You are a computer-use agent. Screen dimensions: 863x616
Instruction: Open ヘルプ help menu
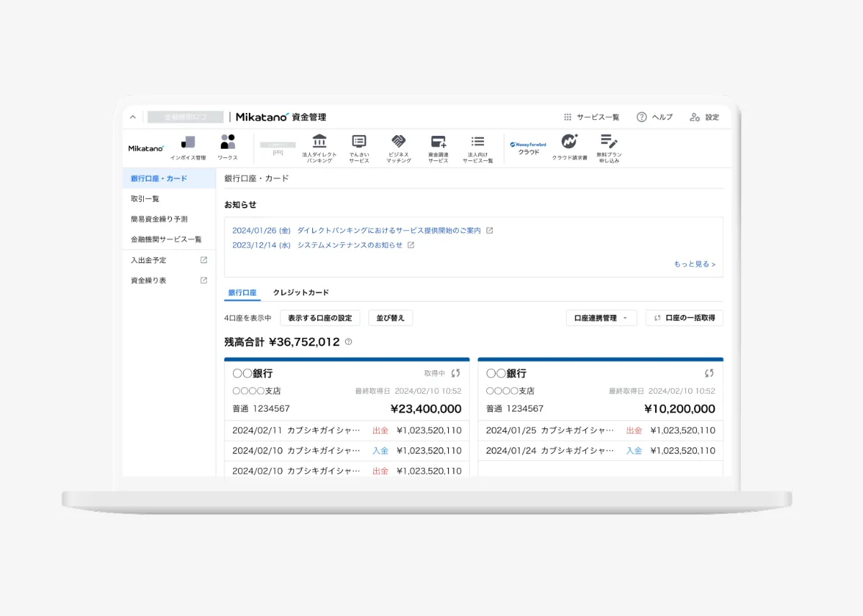coord(654,117)
